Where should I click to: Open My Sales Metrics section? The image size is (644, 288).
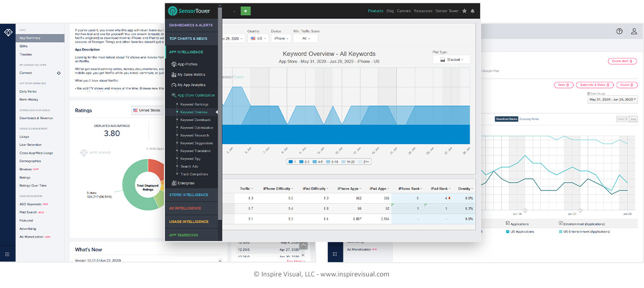click(x=191, y=74)
